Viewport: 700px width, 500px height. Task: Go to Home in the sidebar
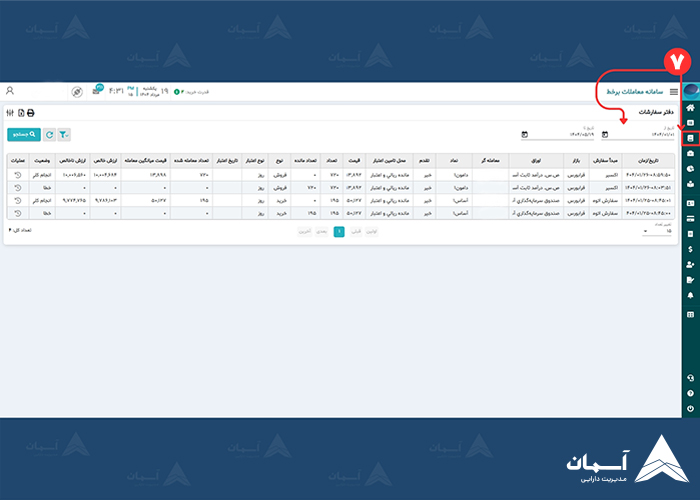pyautogui.click(x=690, y=108)
